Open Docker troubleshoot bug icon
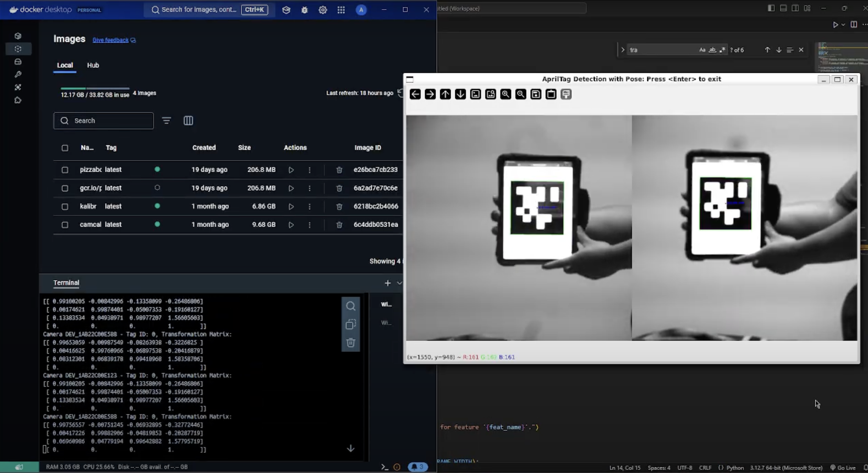868x473 pixels. [x=305, y=10]
